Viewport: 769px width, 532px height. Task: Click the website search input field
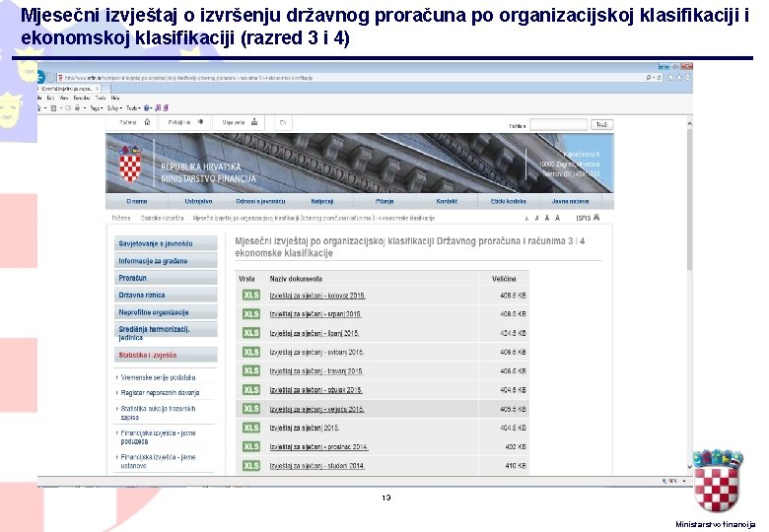[x=559, y=125]
